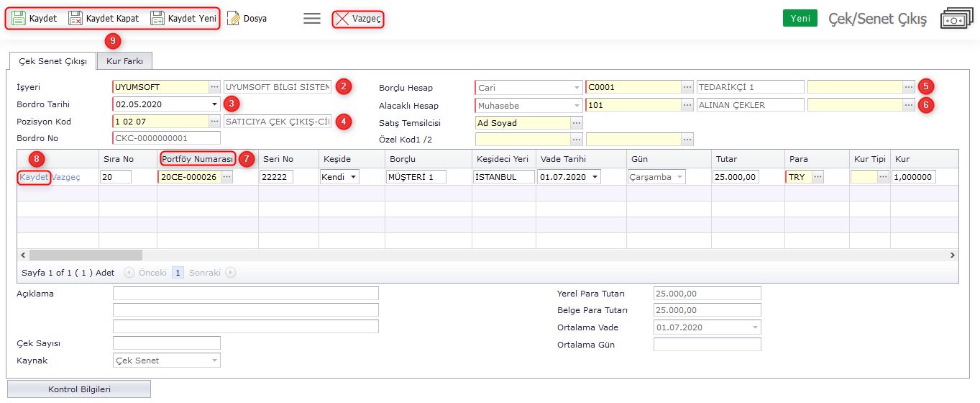980x403 pixels.
Task: Click the Kontrol Bilgileri button
Action: pos(79,389)
